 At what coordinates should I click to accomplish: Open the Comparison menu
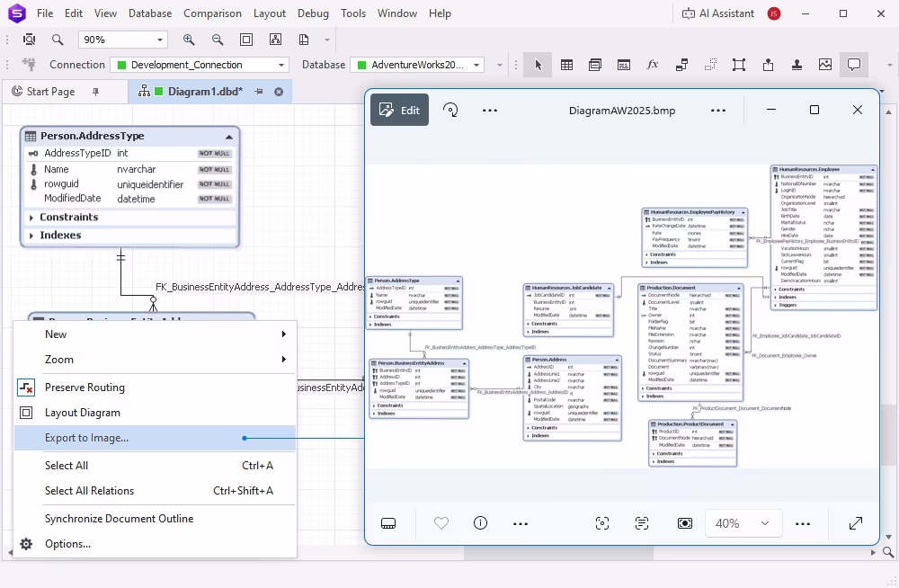tap(213, 13)
